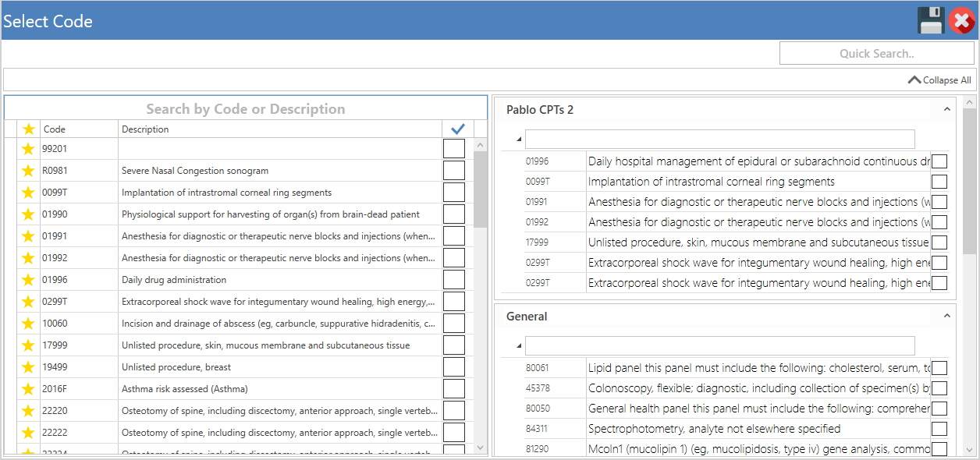The image size is (980, 460).
Task: Toggle favorite star for code 99201
Action: click(29, 149)
